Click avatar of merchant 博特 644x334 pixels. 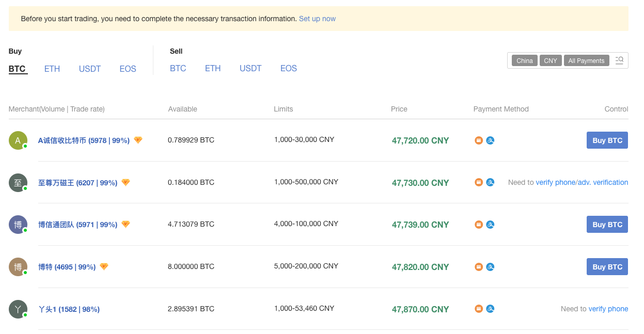coord(18,267)
